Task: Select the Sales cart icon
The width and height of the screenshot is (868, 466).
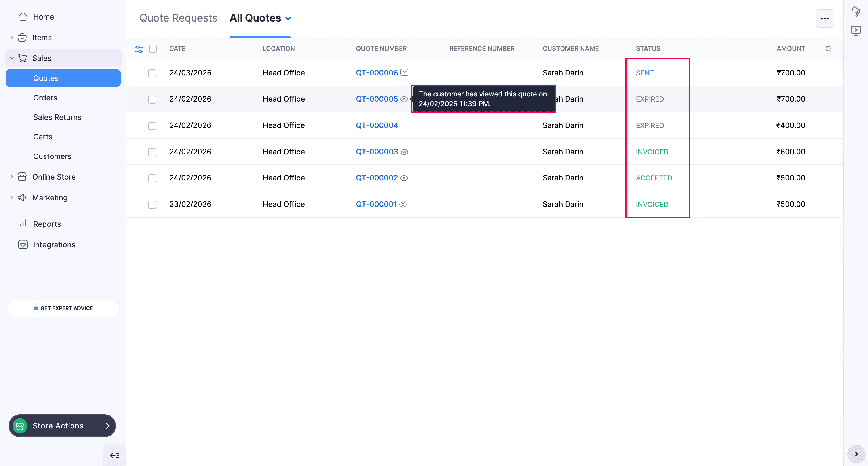Action: coord(22,58)
